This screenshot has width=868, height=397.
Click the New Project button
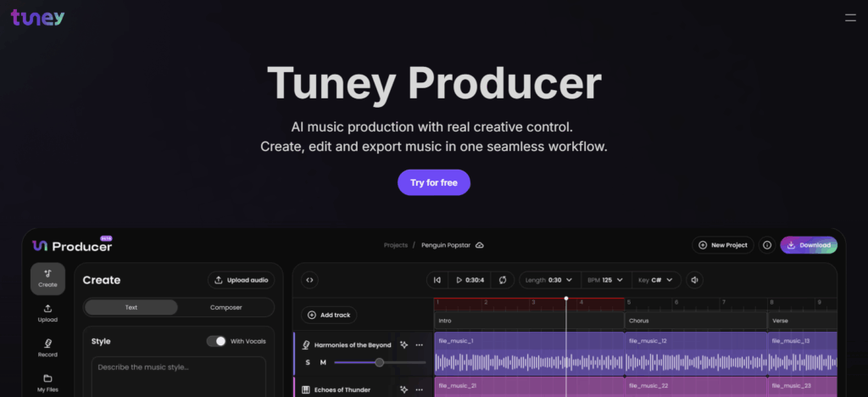point(723,245)
